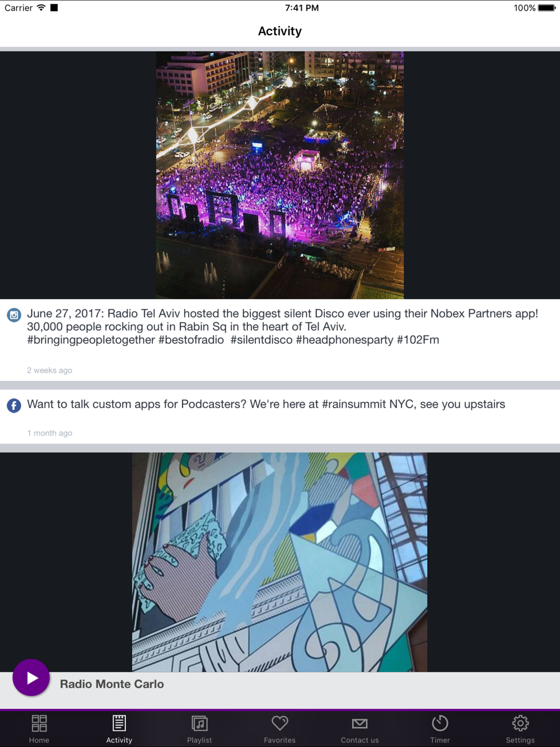Select the Activity tab icon
Image resolution: width=560 pixels, height=747 pixels.
tap(119, 723)
